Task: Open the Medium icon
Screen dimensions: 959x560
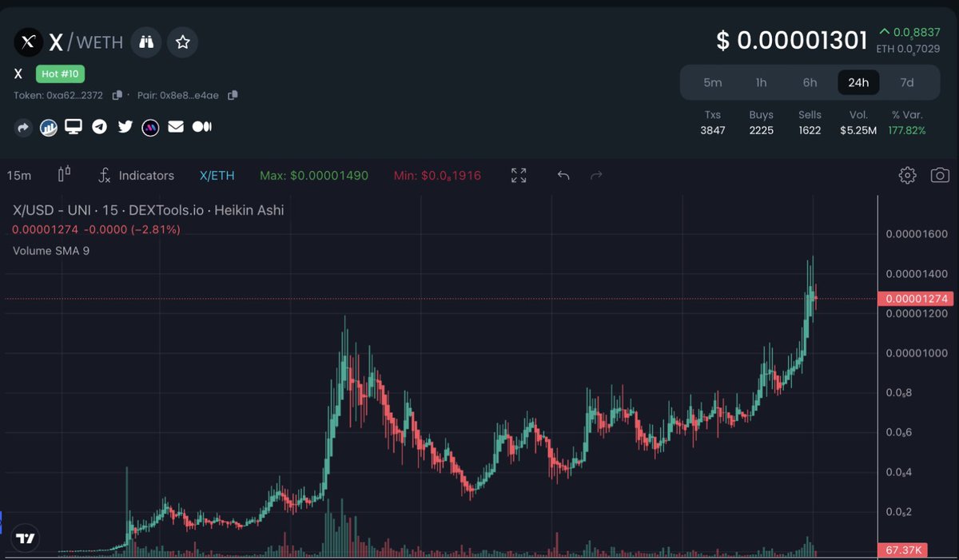Action: pos(202,126)
